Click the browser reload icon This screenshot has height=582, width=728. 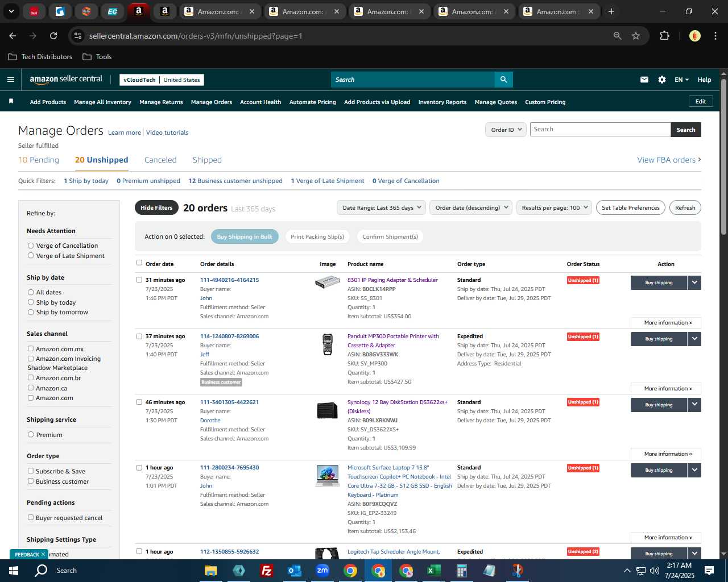click(x=53, y=36)
